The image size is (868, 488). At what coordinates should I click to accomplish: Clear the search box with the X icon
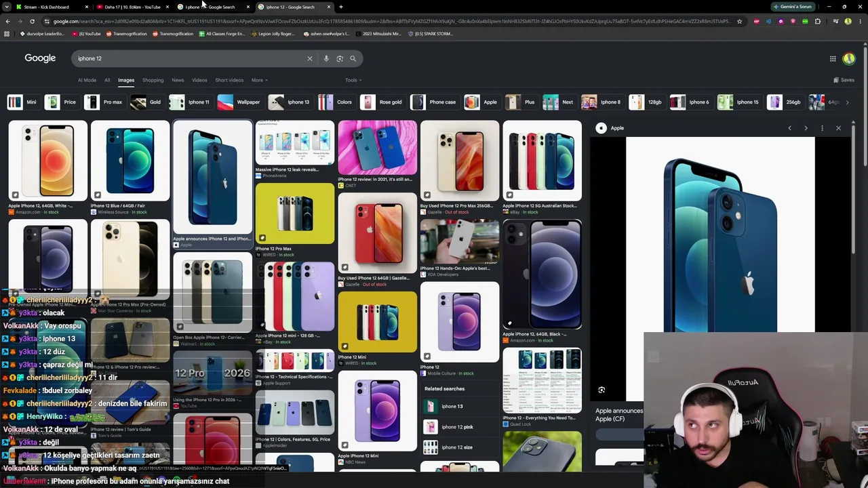point(310,58)
